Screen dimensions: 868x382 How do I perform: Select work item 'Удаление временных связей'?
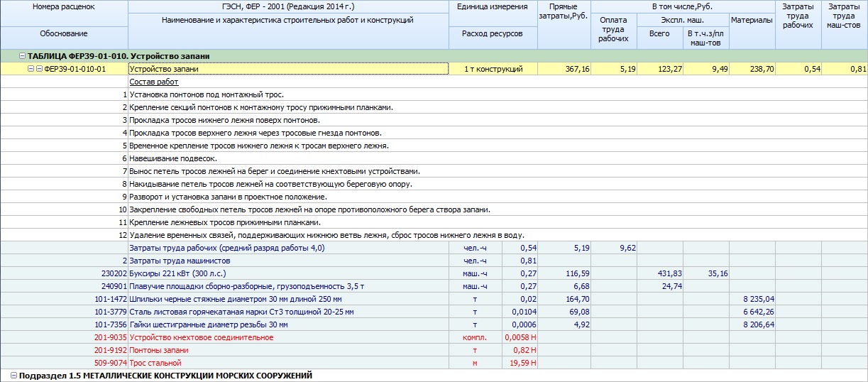click(x=326, y=235)
